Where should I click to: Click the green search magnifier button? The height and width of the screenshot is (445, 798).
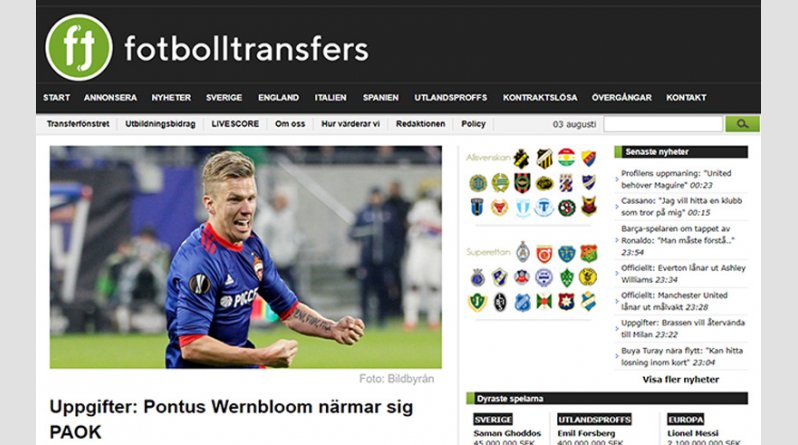point(742,124)
